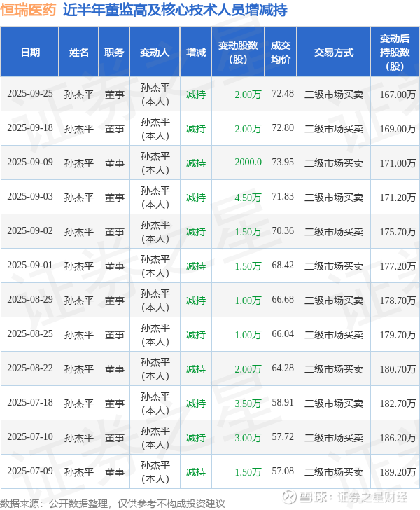Viewport: 420px width, 510px height.
Task: Click holdings value 189.20万
Action: click(x=398, y=472)
